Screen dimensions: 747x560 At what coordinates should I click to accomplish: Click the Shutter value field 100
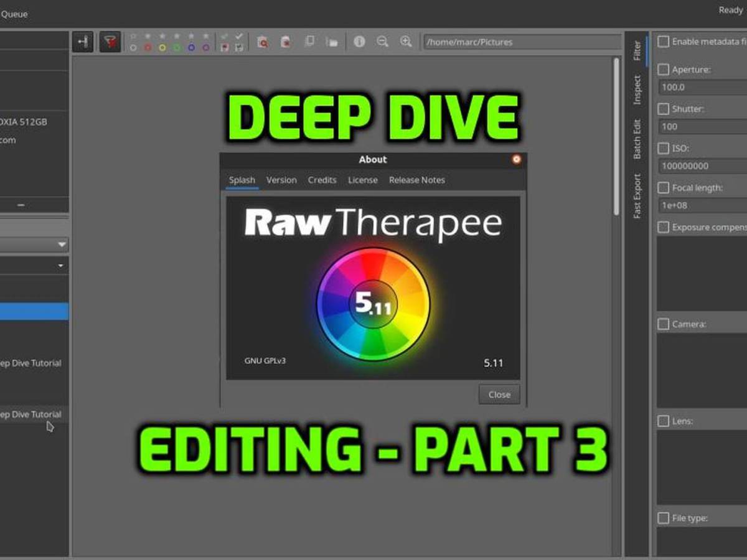[x=702, y=126]
